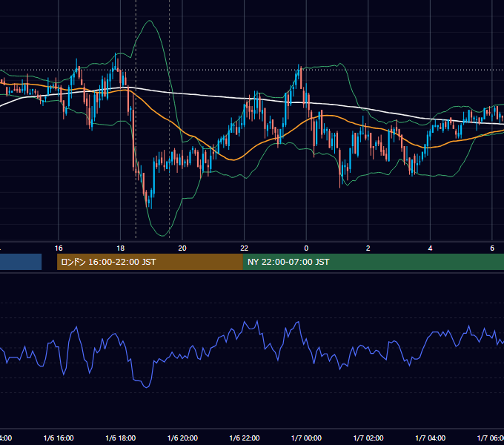
Task: Click hour label 6 on price chart axis
Action: pyautogui.click(x=492, y=248)
